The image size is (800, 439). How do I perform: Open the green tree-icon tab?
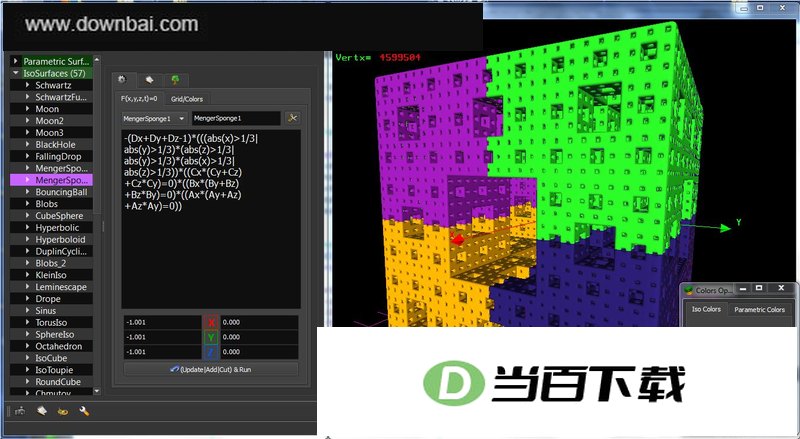176,80
